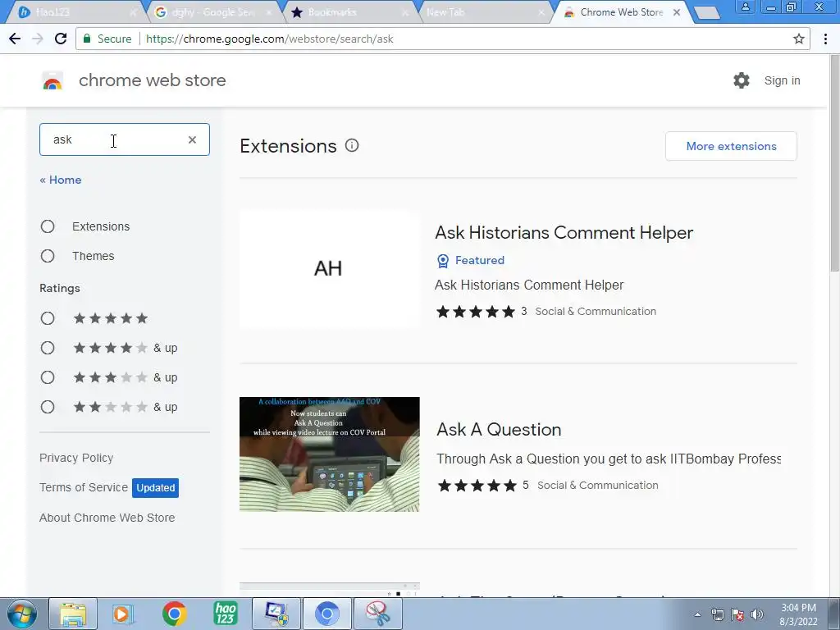This screenshot has height=630, width=840.
Task: Switch to the New Tab tab
Action: (485, 11)
